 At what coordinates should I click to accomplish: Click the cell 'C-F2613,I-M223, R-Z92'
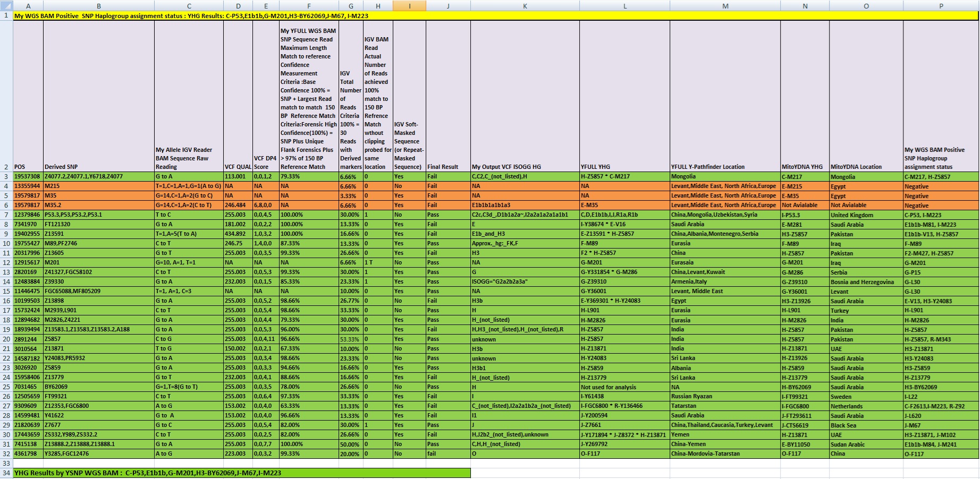click(x=941, y=406)
